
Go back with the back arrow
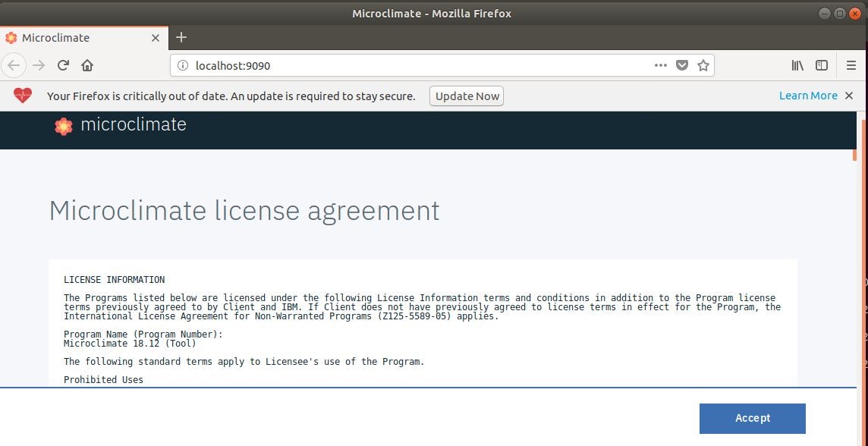point(14,65)
